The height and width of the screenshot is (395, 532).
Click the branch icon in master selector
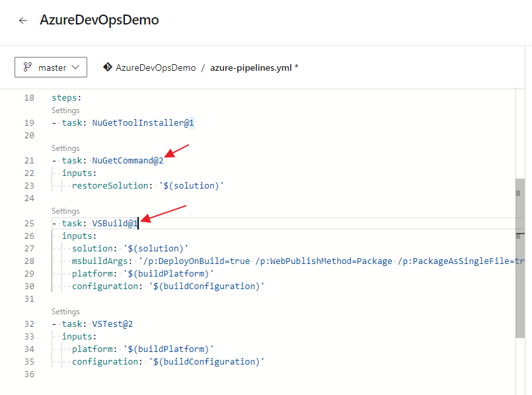28,67
